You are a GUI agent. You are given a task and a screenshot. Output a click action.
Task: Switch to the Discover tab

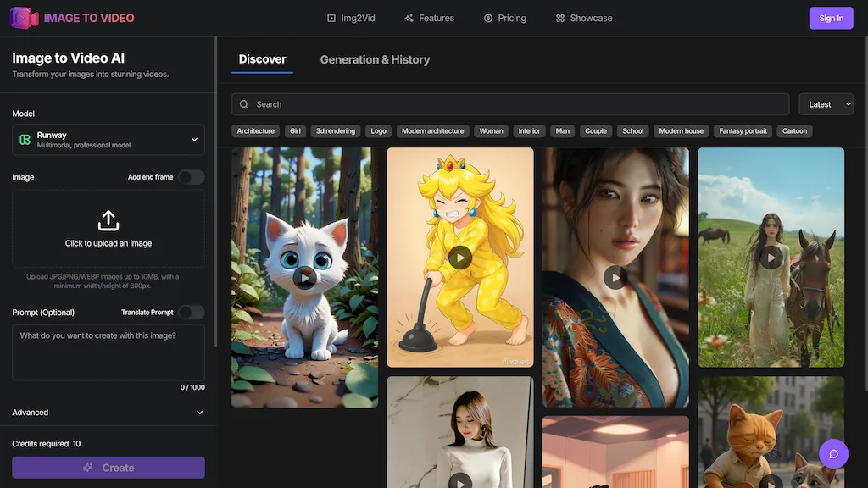tap(263, 59)
